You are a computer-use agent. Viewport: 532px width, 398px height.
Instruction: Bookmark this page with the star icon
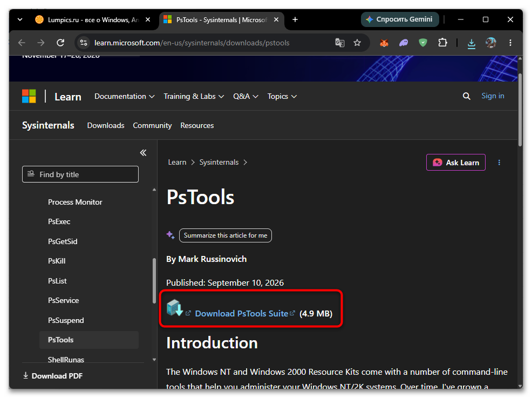357,43
